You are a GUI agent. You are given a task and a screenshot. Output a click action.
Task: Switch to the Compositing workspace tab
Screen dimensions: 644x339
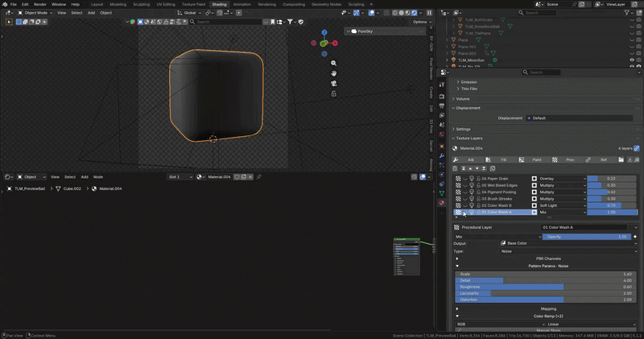(294, 4)
